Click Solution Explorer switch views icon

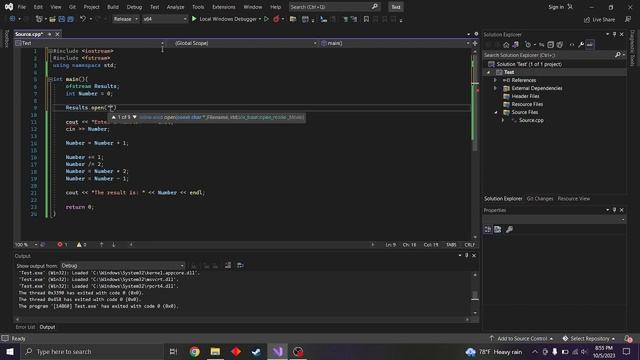click(516, 45)
